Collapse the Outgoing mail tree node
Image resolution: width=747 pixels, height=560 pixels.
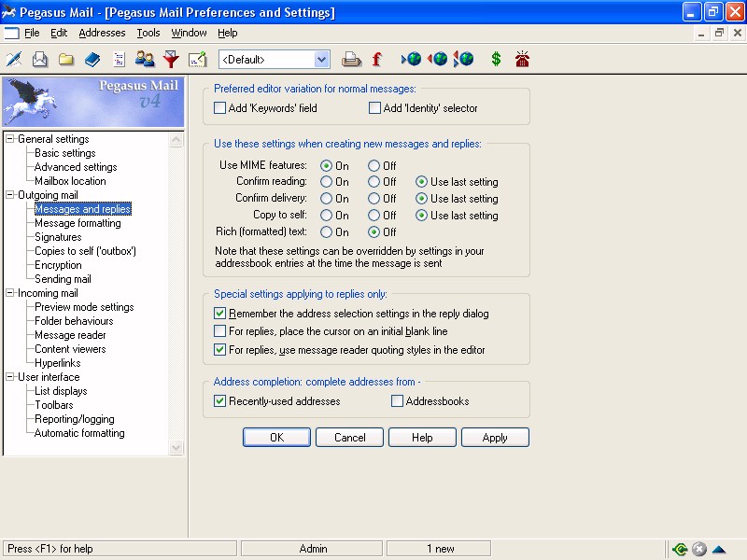[x=9, y=195]
